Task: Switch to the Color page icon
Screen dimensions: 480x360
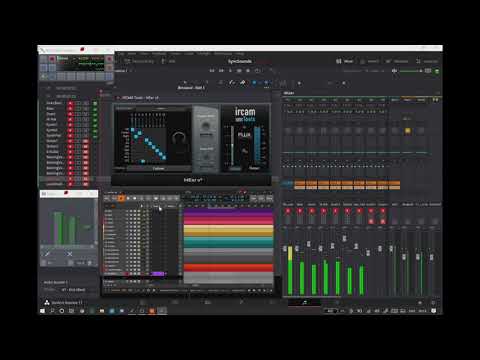Action: point(273,302)
